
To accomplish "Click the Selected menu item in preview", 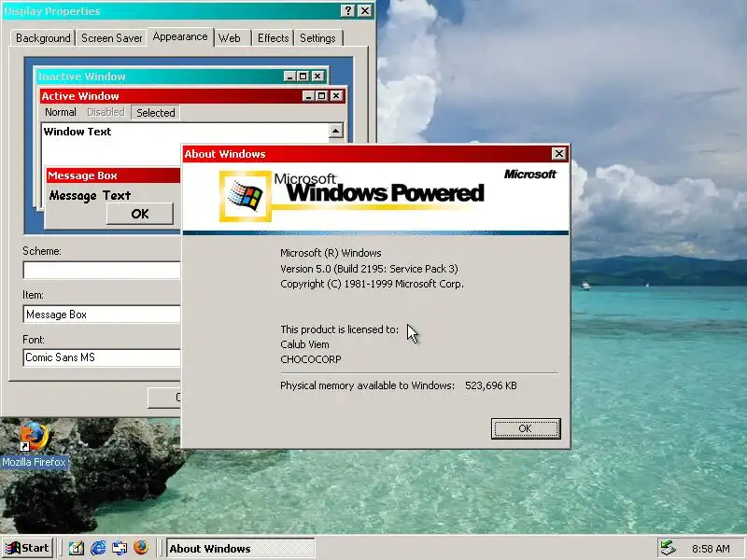I will (x=155, y=112).
